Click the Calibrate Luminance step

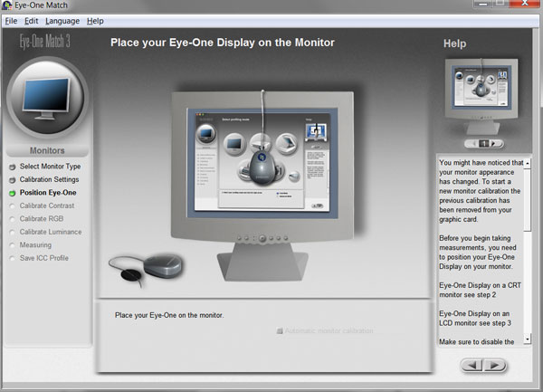coord(51,232)
